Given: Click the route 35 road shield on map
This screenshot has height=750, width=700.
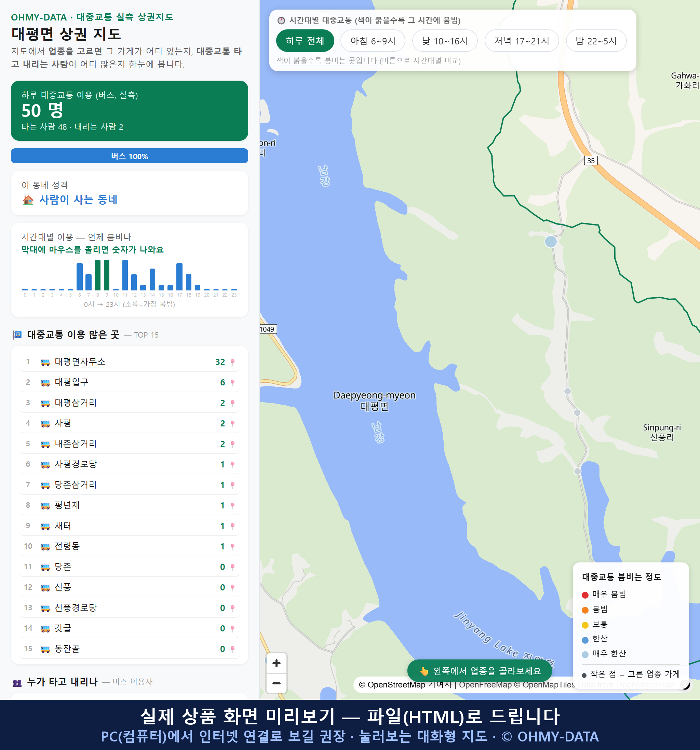Looking at the screenshot, I should click(591, 160).
